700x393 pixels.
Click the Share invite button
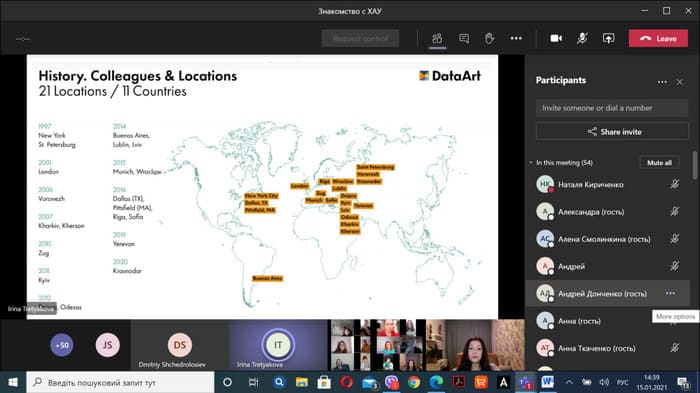(x=612, y=132)
